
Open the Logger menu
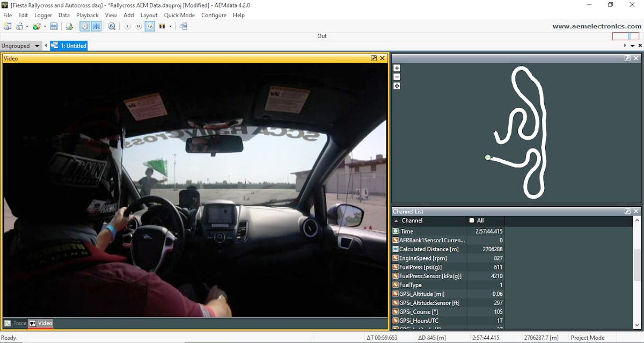pyautogui.click(x=43, y=15)
